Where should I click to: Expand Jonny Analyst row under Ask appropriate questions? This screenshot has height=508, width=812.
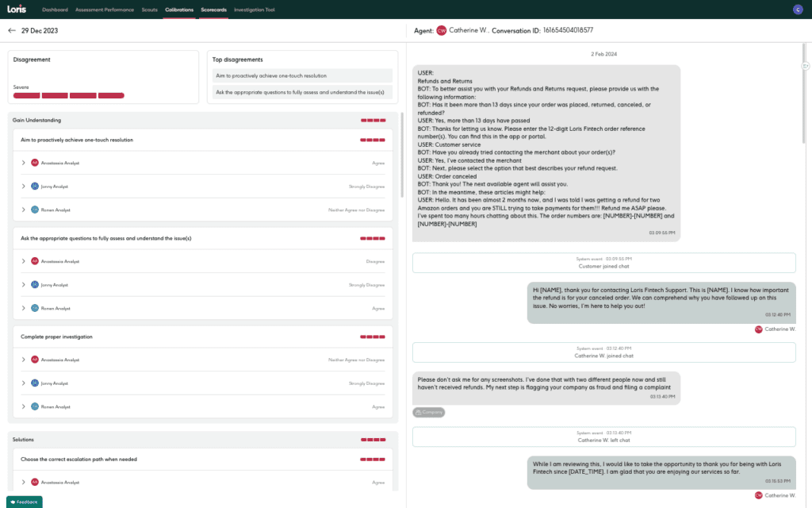coord(24,285)
